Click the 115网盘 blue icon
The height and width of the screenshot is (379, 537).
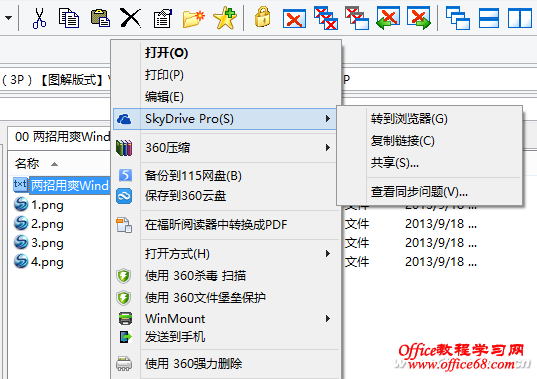125,175
